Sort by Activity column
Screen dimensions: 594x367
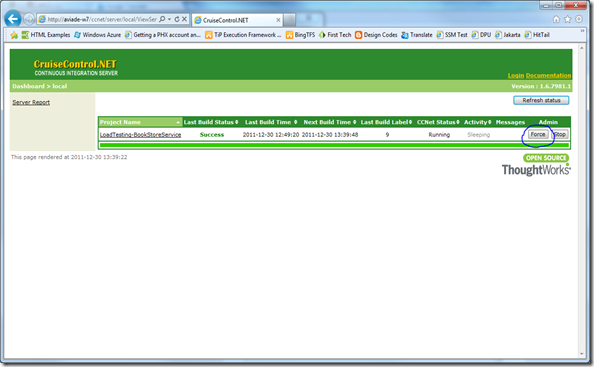pos(477,122)
